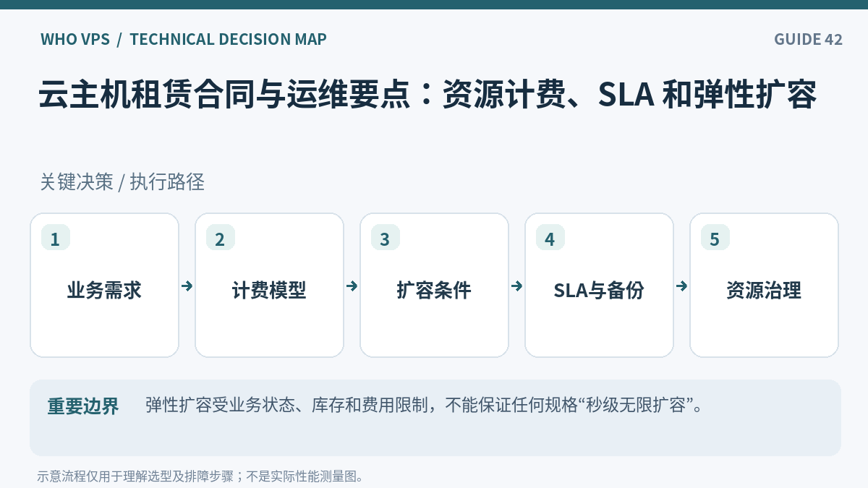Select the 业务需求 step card

(104, 285)
